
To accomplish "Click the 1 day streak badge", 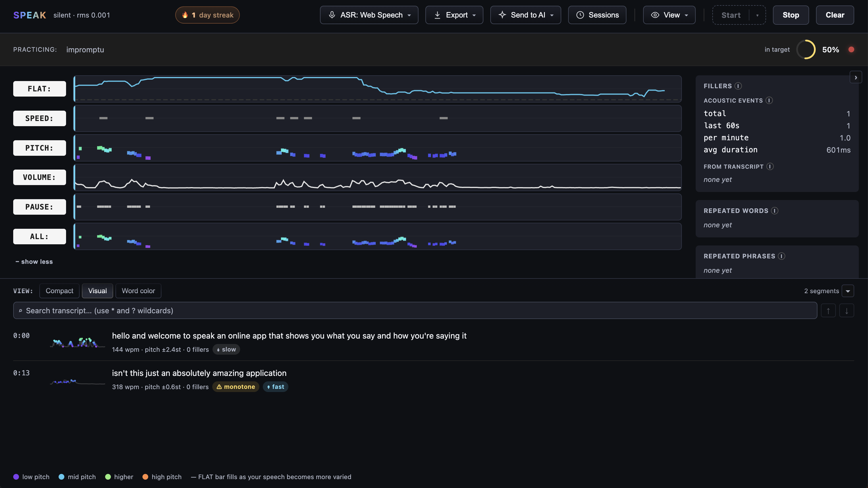I will tap(207, 15).
